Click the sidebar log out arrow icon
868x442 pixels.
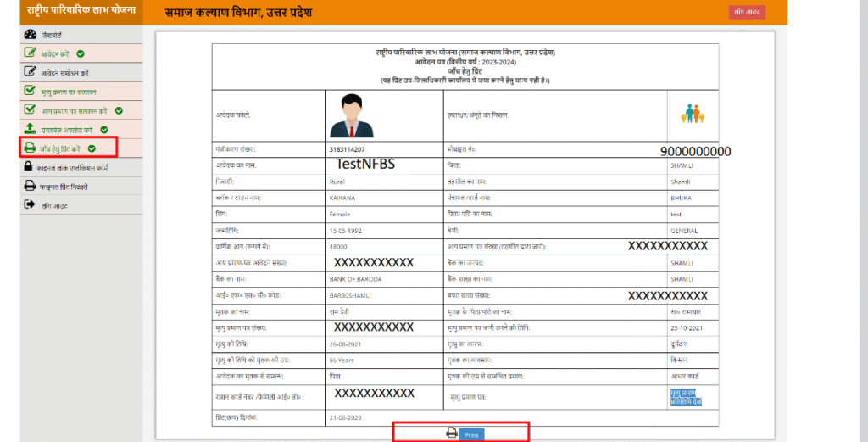(x=31, y=204)
